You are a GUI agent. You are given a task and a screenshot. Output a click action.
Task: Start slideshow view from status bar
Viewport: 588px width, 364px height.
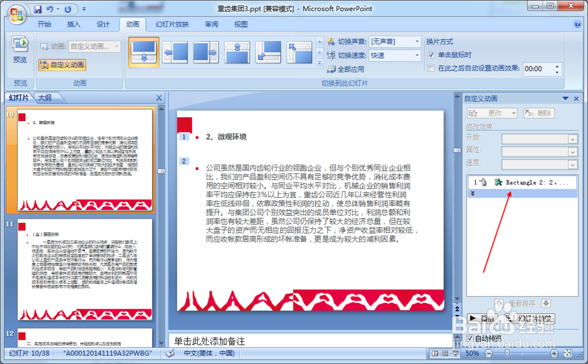[455, 353]
